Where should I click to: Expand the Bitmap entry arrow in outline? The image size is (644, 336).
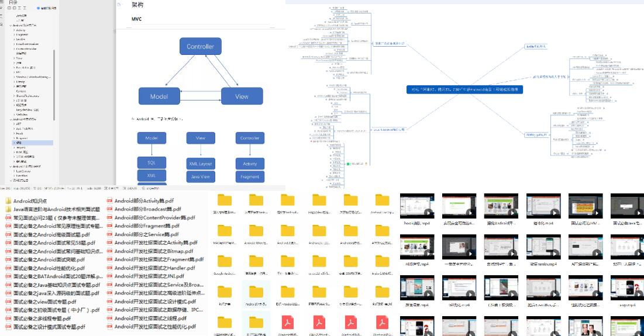coord(14,82)
